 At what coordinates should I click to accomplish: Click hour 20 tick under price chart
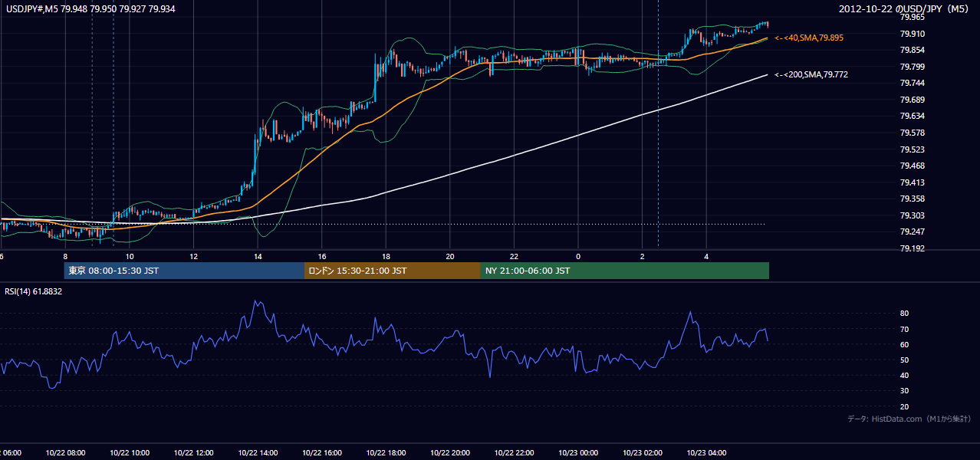tap(450, 257)
